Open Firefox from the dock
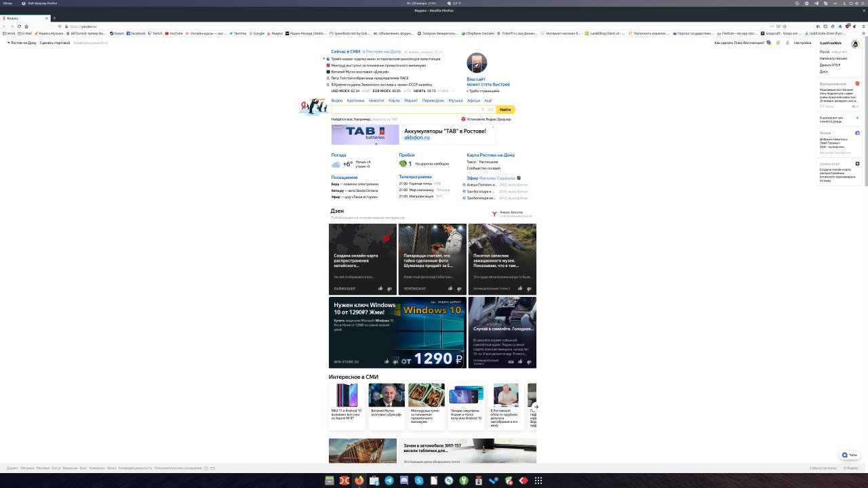The height and width of the screenshot is (488, 868). [359, 481]
